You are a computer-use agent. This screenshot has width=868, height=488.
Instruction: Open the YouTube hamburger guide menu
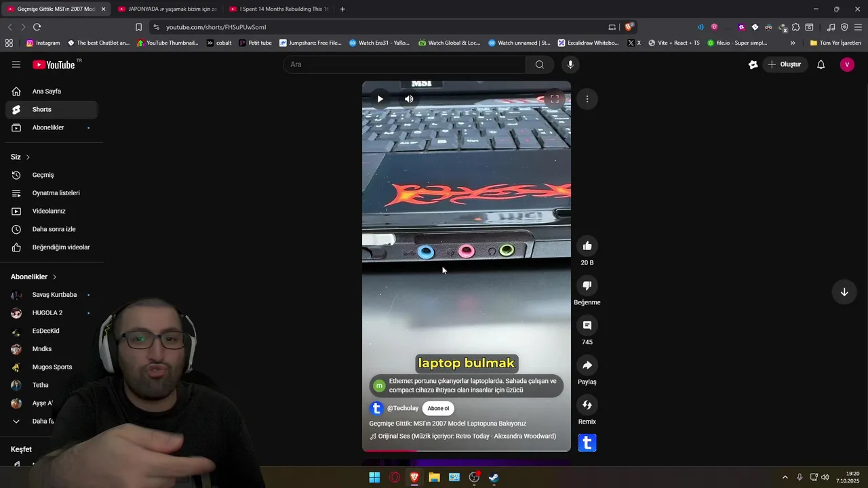16,64
